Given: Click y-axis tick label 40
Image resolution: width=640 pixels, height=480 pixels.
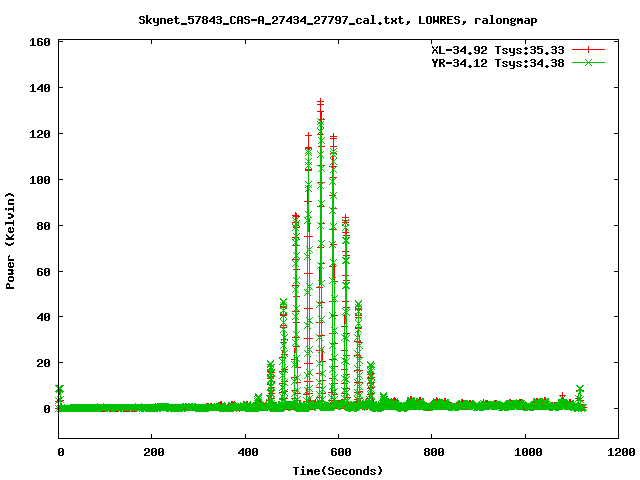Looking at the screenshot, I should click(x=43, y=317).
